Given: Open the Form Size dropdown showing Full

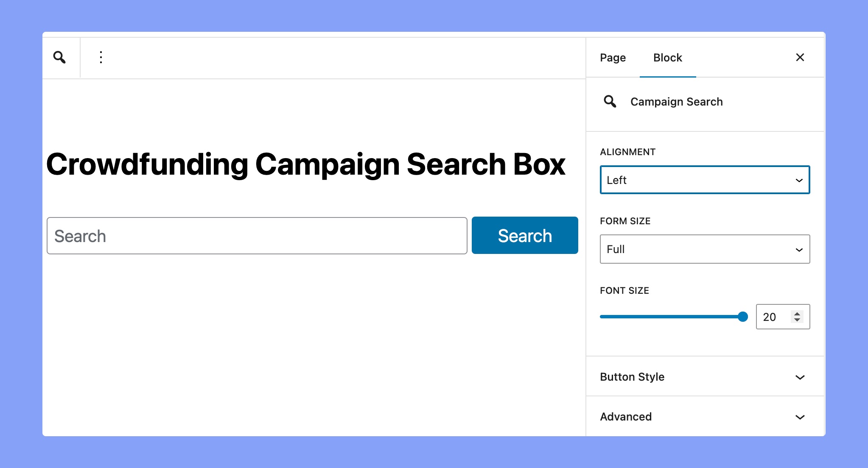Looking at the screenshot, I should (x=705, y=249).
